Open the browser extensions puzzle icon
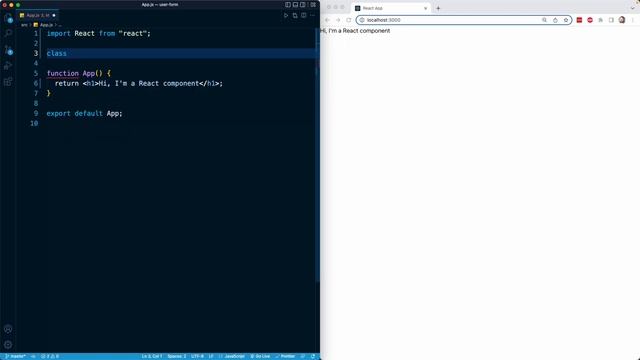 (x=600, y=20)
